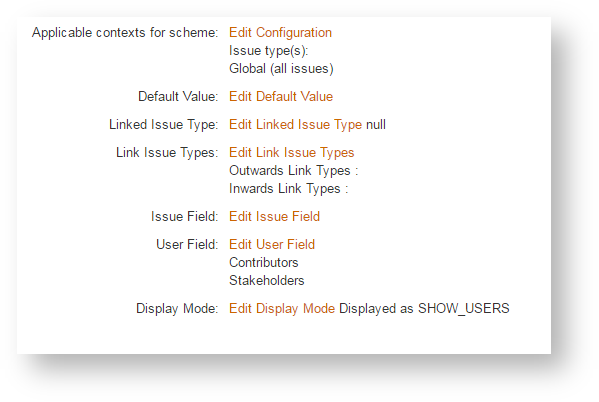Image resolution: width=599 pixels, height=402 pixels.
Task: Open the Edit Configuration link
Action: coord(280,33)
